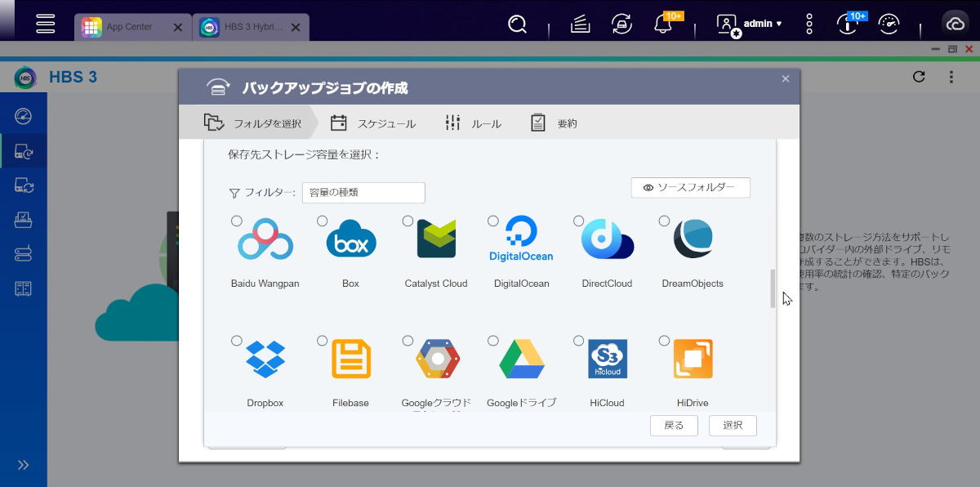Click the system info icon in top bar
980x487 pixels.
click(x=849, y=25)
